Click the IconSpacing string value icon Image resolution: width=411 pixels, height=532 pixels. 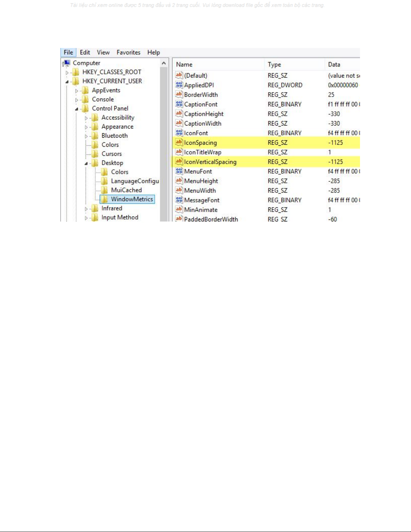point(179,143)
